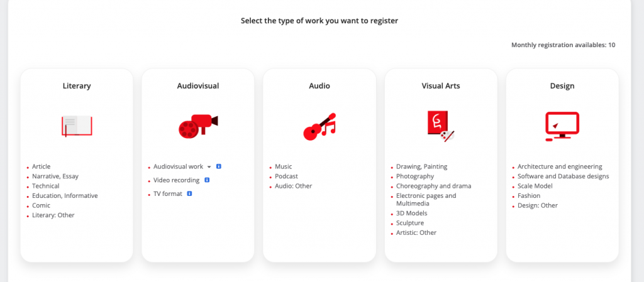Click info icon beside TV format
Image resolution: width=644 pixels, height=282 pixels.
point(189,194)
